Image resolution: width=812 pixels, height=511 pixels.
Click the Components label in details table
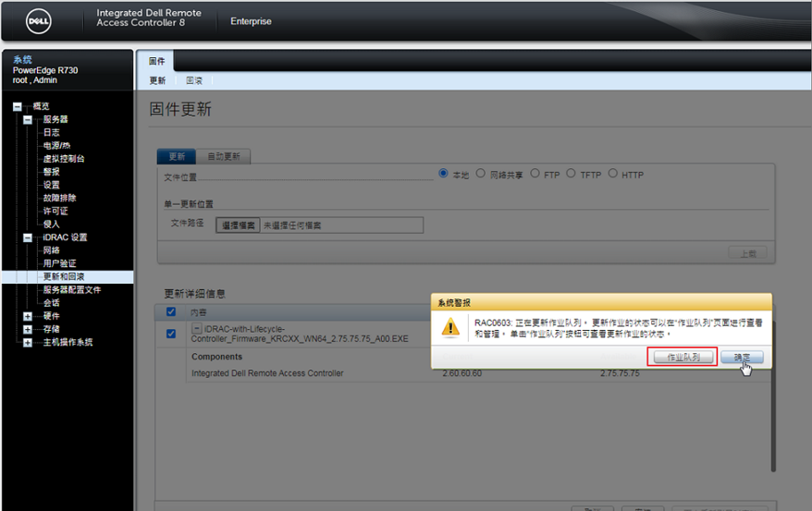coord(216,357)
